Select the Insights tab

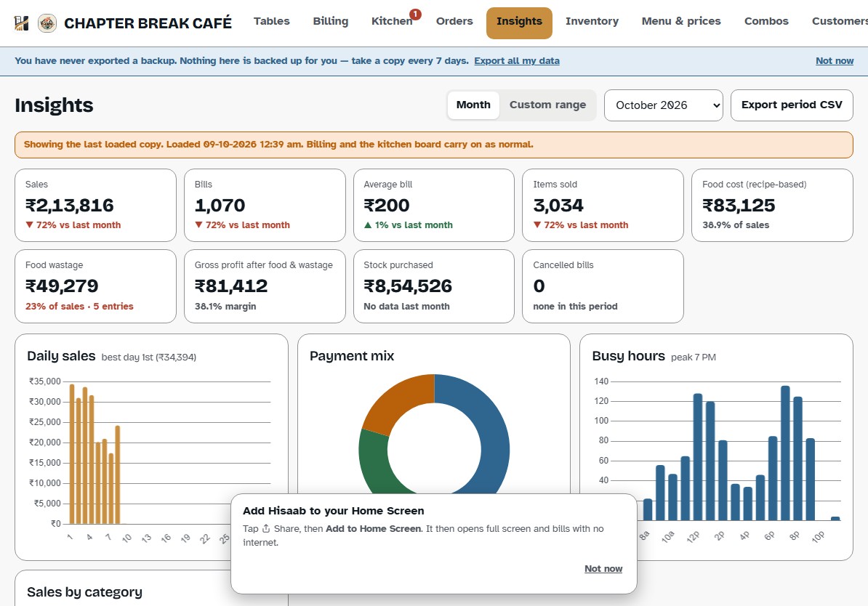tap(519, 23)
